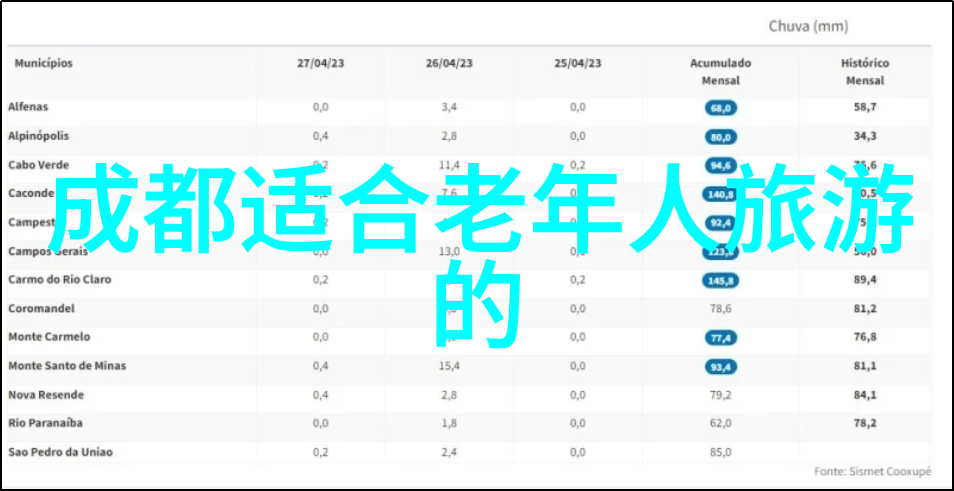Screen dimensions: 954x491
Task: Select the Nova Resende row name
Action: [x=46, y=395]
